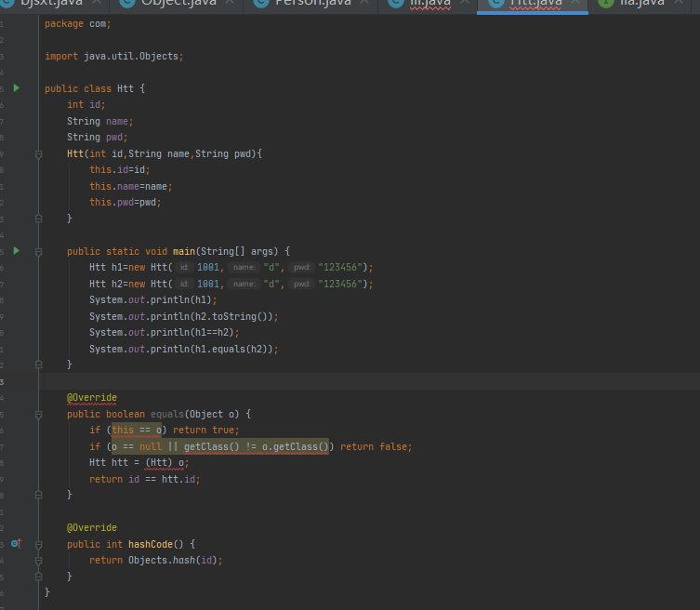Click the fold end marker after this.pwd=pwd

pos(39,219)
